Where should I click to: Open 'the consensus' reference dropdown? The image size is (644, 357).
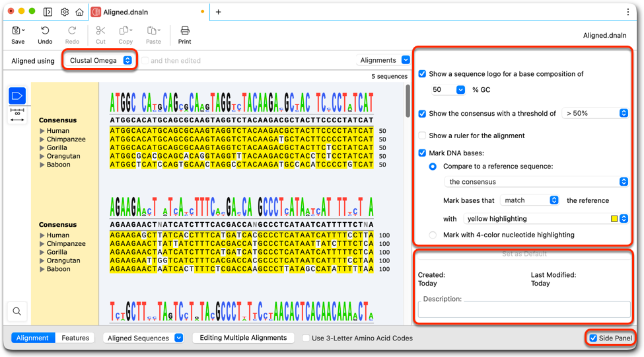point(536,182)
